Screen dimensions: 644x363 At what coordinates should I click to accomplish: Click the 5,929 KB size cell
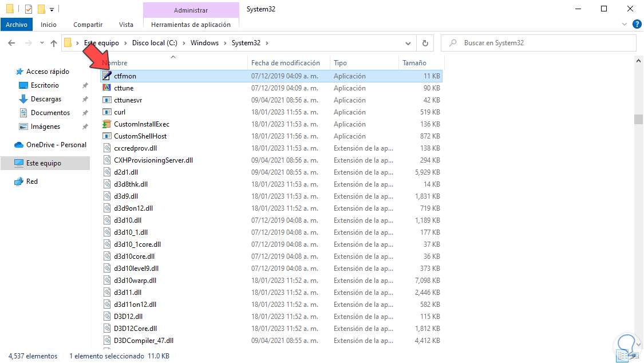point(427,172)
